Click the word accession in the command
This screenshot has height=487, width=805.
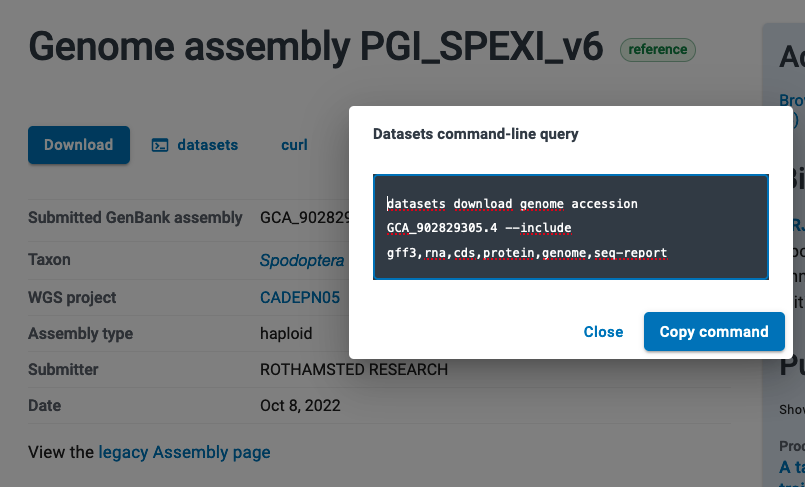click(x=604, y=204)
